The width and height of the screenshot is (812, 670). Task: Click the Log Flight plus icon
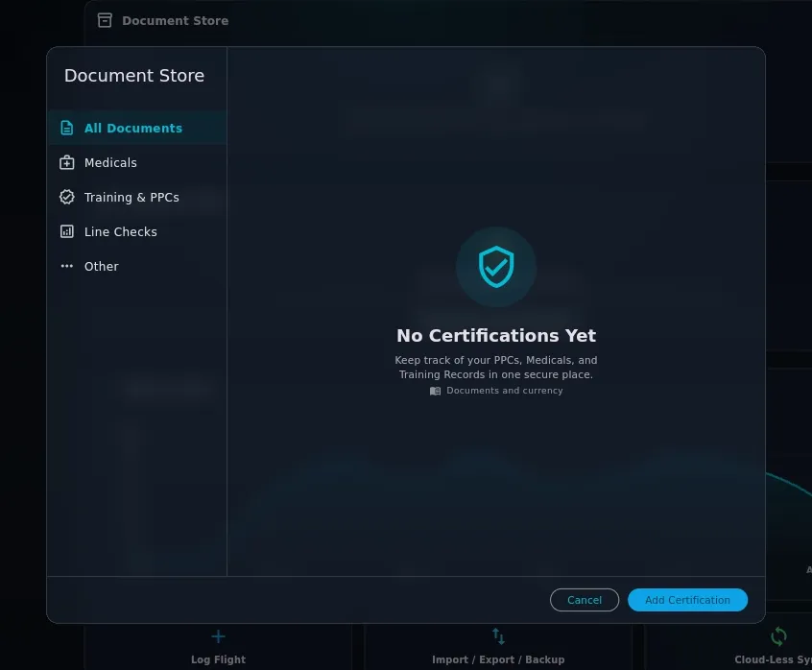coord(218,636)
